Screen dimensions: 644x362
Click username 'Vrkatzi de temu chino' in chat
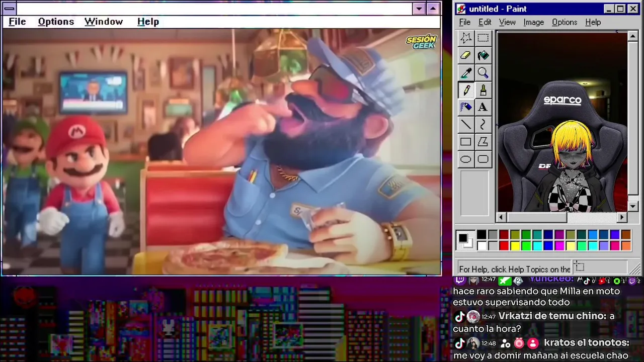tap(552, 316)
